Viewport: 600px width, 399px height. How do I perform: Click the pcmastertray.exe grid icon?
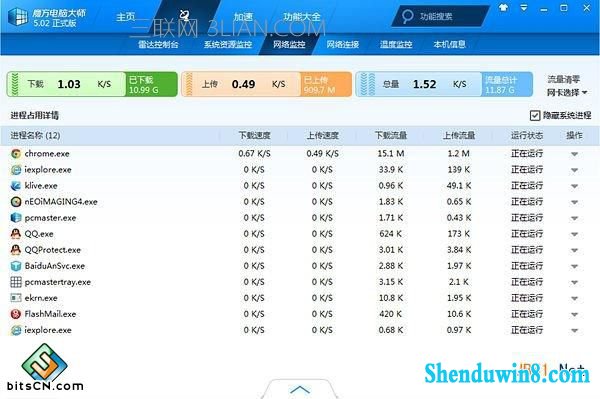16,282
